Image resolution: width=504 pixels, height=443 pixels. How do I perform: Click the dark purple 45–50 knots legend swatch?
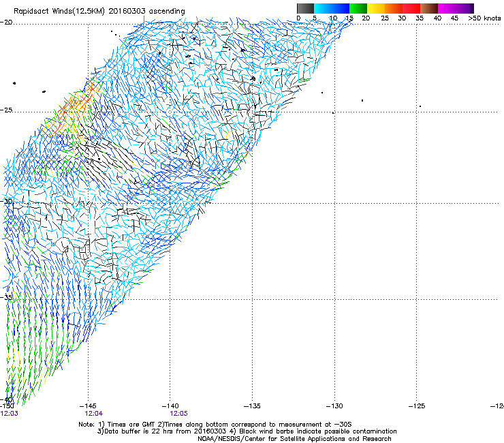[x=464, y=8]
